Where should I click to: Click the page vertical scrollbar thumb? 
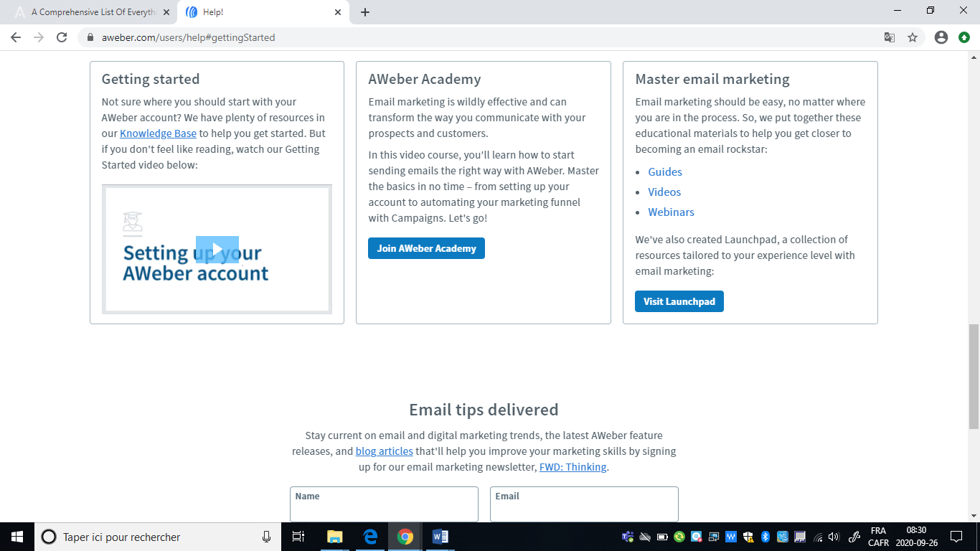[974, 375]
